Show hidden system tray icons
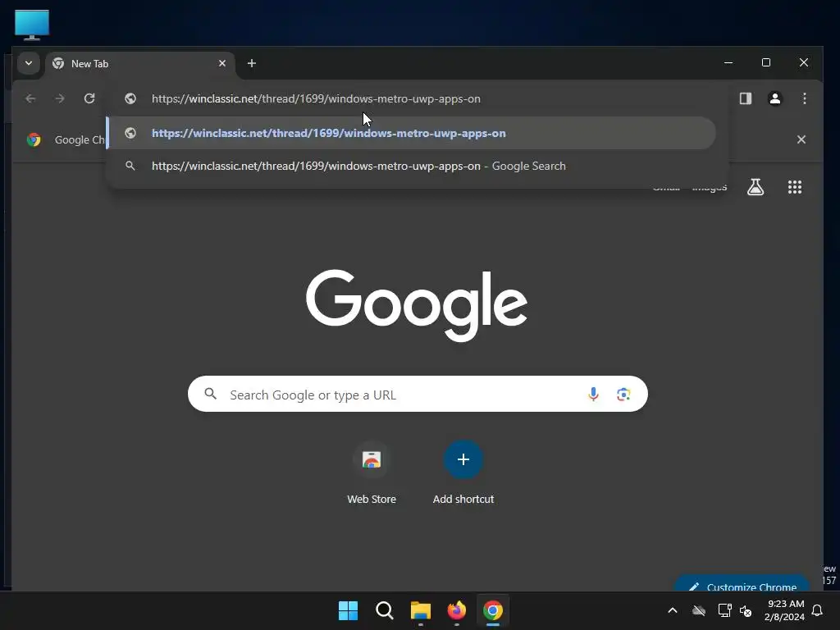 [x=673, y=610]
